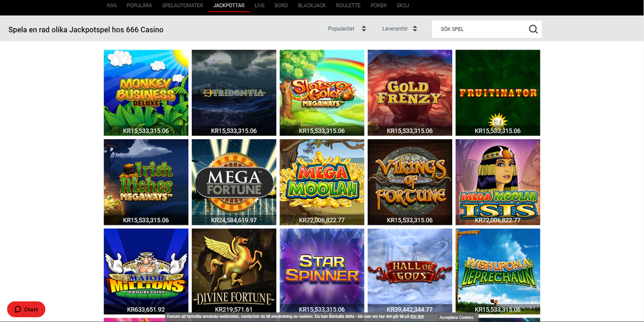Open the Spelautomater tab
Image resolution: width=644 pixels, height=322 pixels.
[183, 6]
